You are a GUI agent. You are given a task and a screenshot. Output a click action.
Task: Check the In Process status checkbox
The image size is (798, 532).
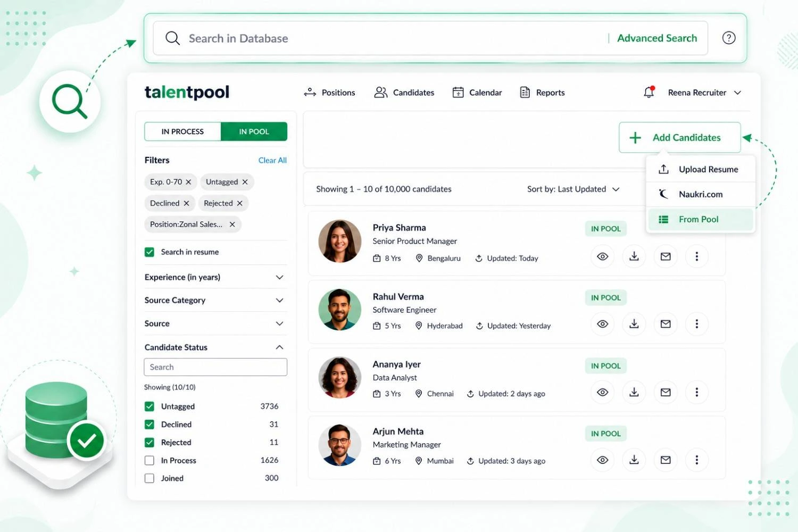click(149, 460)
